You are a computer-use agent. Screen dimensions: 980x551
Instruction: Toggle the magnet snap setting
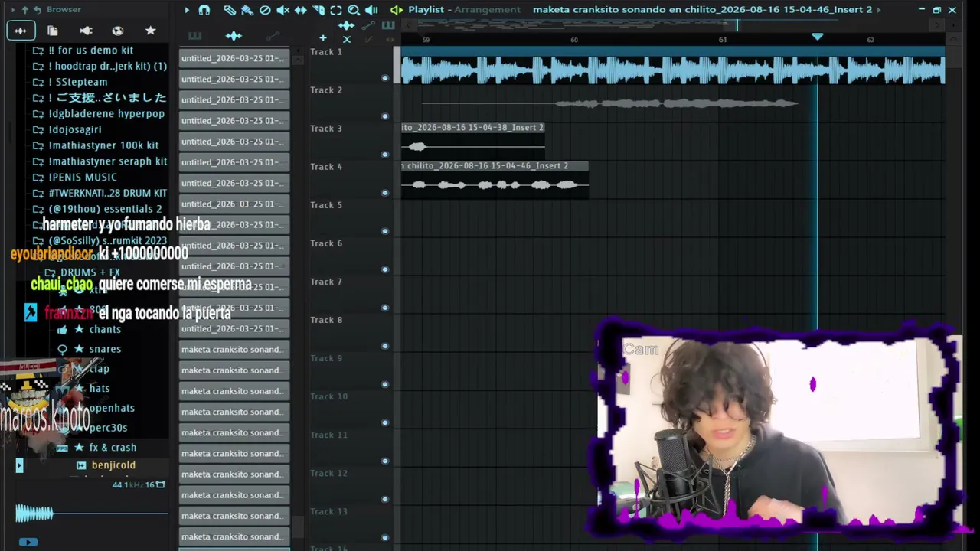[x=204, y=10]
